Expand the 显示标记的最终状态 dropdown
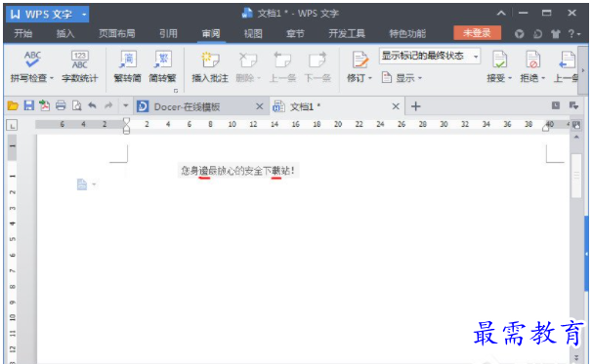592x364 pixels. (x=476, y=57)
